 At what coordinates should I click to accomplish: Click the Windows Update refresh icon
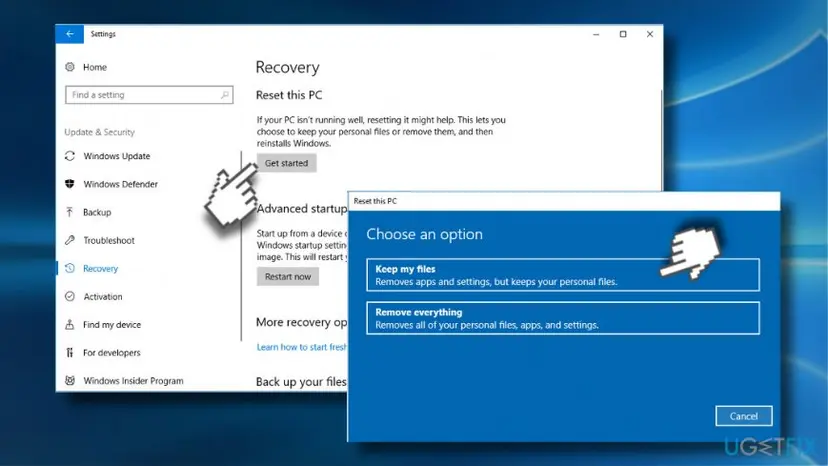coord(70,156)
